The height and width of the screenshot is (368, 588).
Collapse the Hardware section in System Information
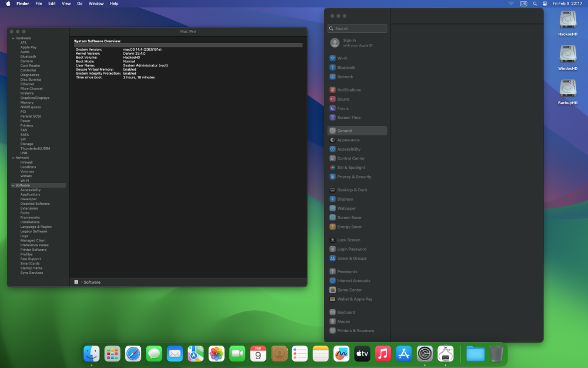pos(13,38)
